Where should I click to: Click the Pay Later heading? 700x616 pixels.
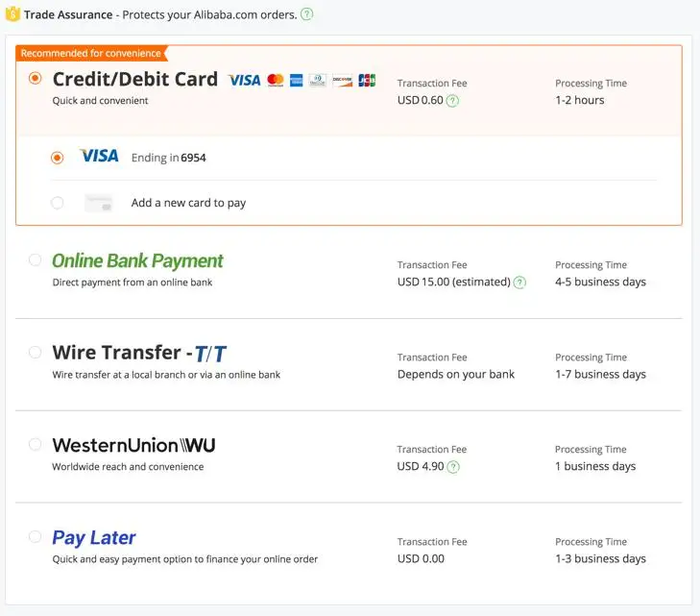94,538
